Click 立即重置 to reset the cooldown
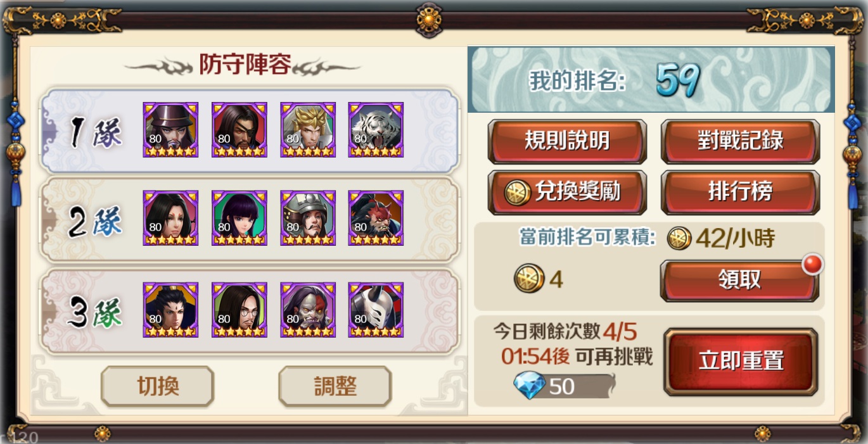 tap(741, 362)
